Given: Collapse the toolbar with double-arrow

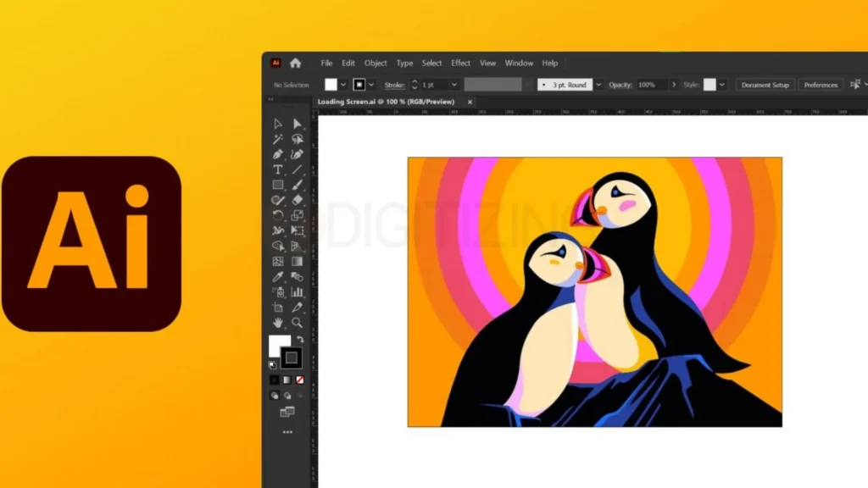Looking at the screenshot, I should (x=270, y=99).
